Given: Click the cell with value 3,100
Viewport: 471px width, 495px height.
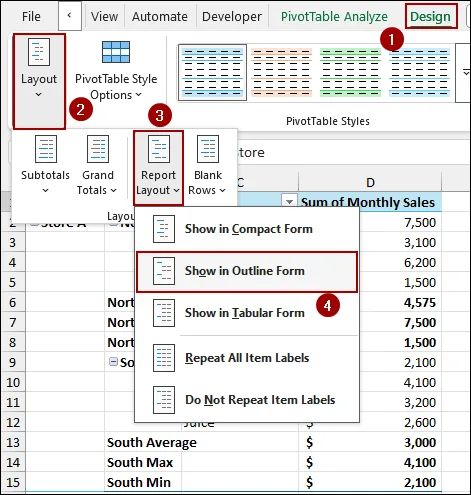Looking at the screenshot, I should pyautogui.click(x=400, y=242).
